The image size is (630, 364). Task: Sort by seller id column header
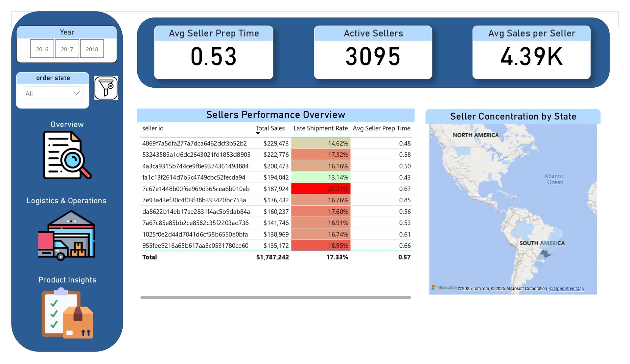tap(153, 128)
